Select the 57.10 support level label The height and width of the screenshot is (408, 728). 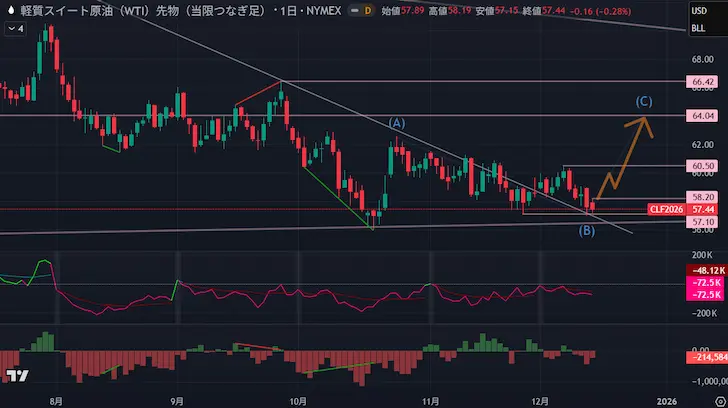702,221
